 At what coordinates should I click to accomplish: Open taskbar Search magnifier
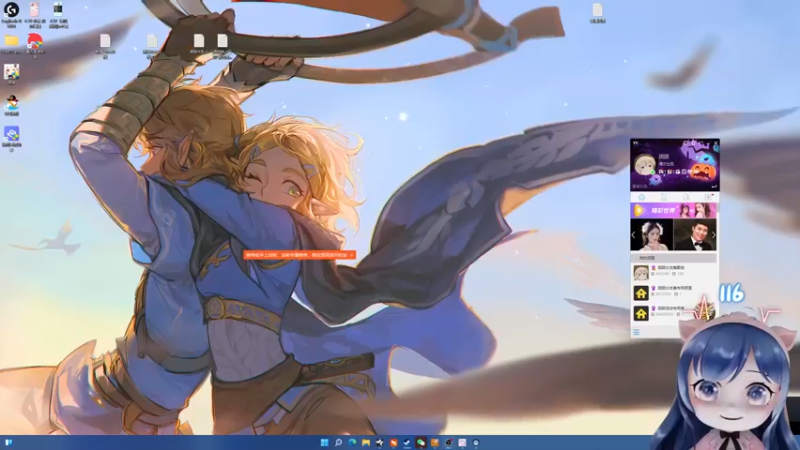(338, 442)
